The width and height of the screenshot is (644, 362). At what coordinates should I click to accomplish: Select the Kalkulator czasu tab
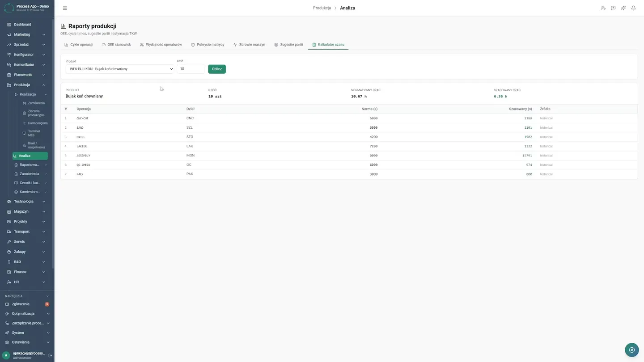point(328,45)
